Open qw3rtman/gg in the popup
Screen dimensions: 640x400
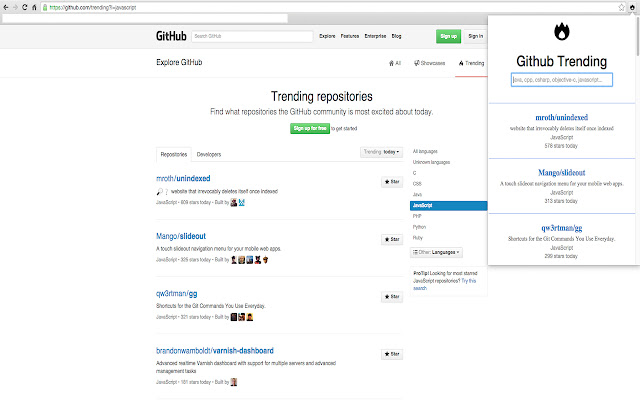(562, 228)
